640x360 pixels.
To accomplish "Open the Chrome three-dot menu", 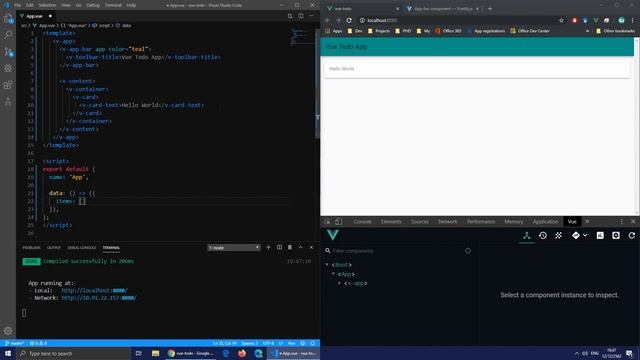I will click(x=633, y=20).
